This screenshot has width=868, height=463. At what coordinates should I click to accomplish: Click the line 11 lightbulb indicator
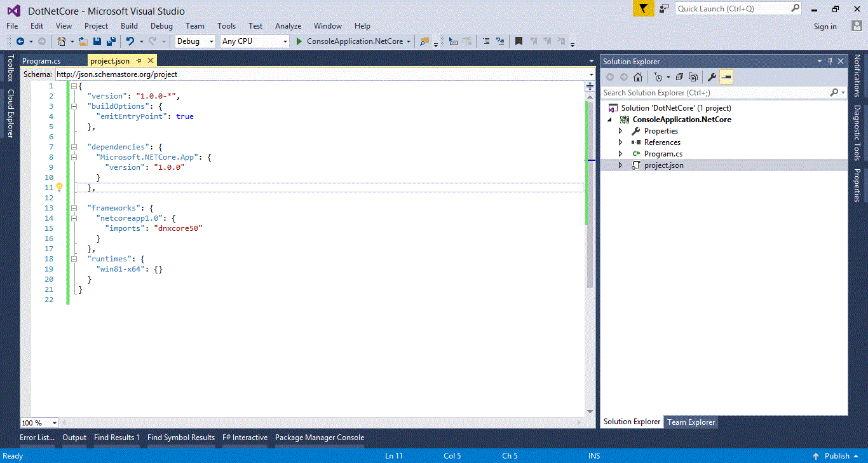pyautogui.click(x=59, y=187)
